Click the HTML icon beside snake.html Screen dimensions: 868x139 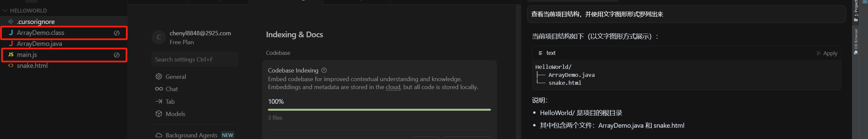click(11, 66)
